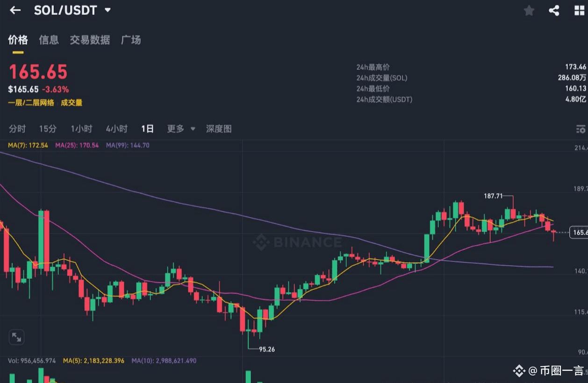Switch to the 信息 tab
The width and height of the screenshot is (588, 383).
click(49, 40)
